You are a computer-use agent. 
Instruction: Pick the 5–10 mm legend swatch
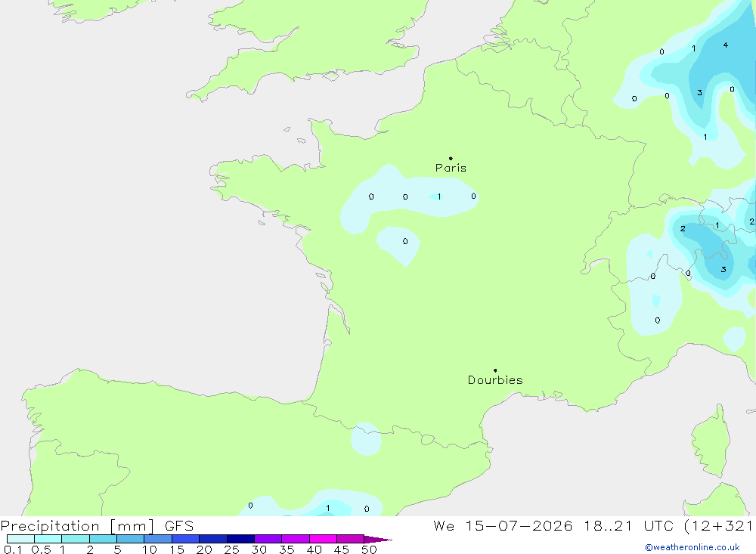point(131,539)
